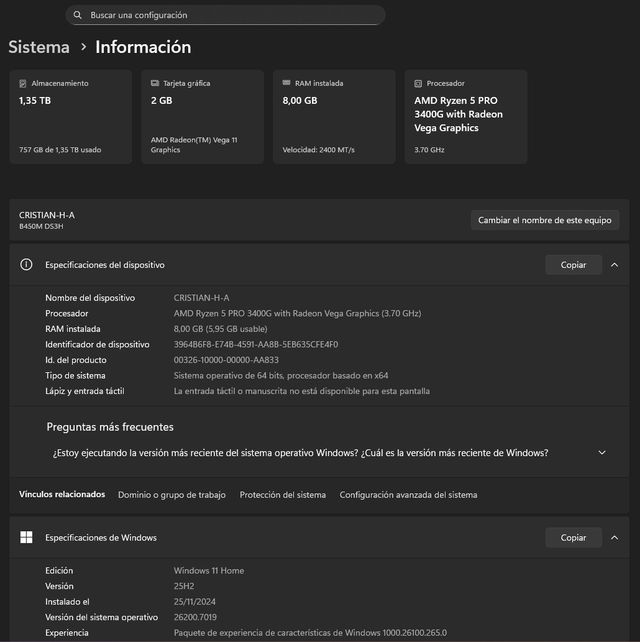This screenshot has height=642, width=640.
Task: Click the Versión del sistema operativo label
Action: point(102,617)
